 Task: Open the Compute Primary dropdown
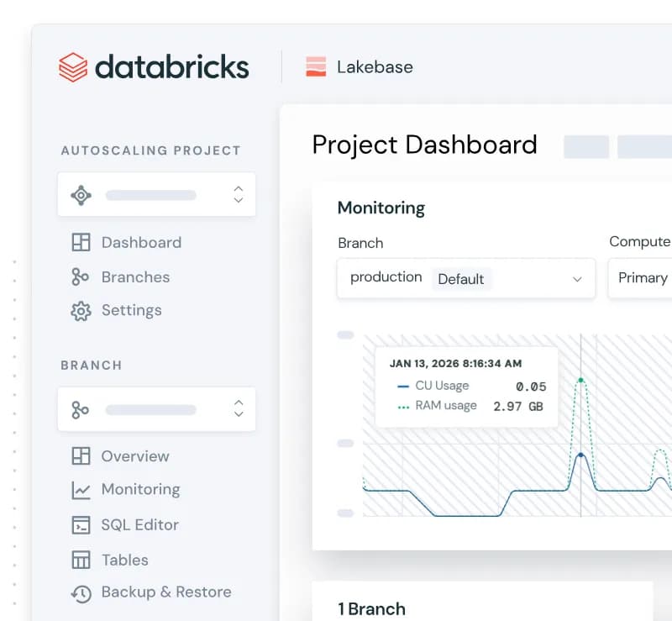[x=640, y=278]
